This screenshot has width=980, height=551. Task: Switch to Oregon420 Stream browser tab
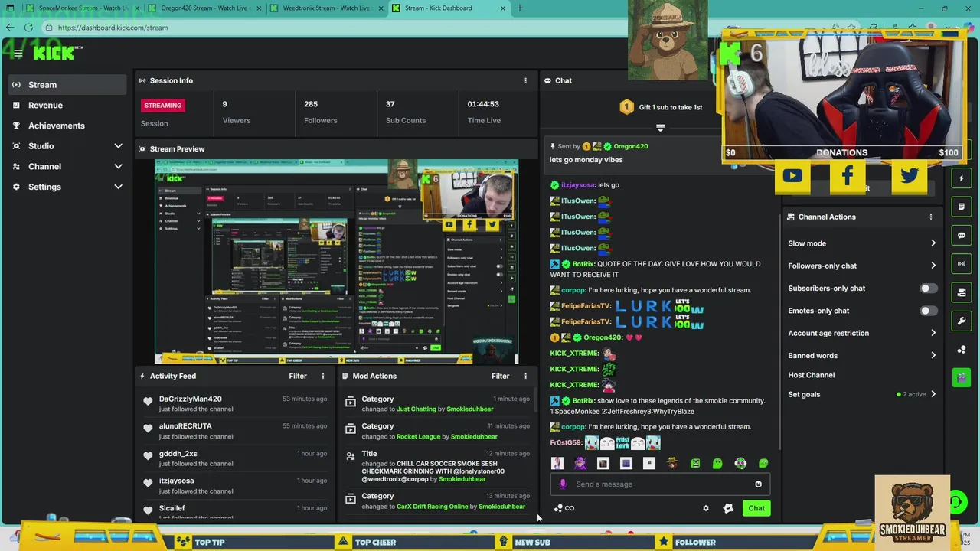(204, 8)
